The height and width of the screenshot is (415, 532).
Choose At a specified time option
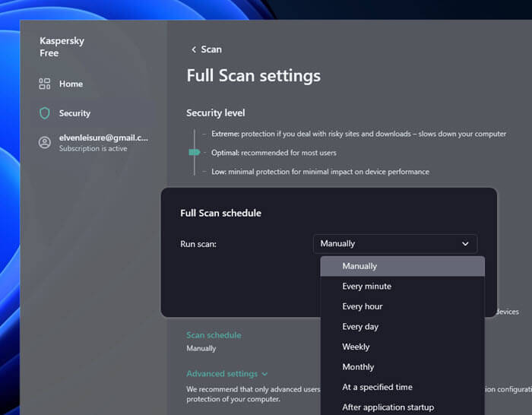pyautogui.click(x=402, y=387)
